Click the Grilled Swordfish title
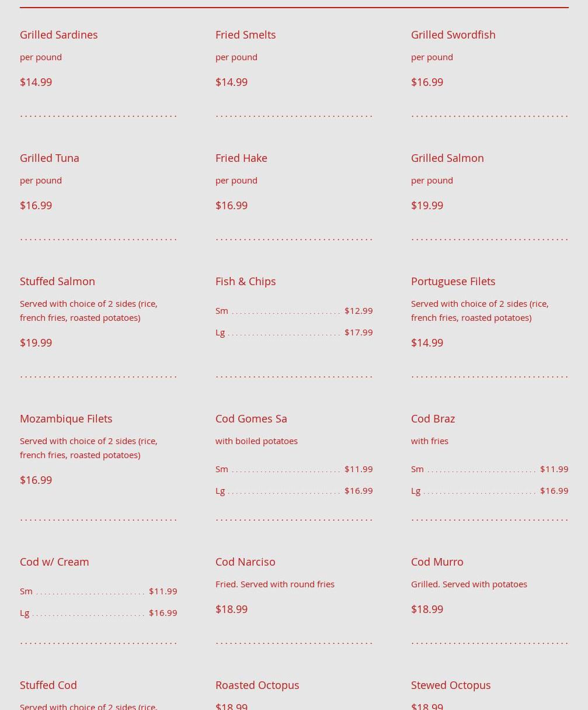 [x=453, y=34]
